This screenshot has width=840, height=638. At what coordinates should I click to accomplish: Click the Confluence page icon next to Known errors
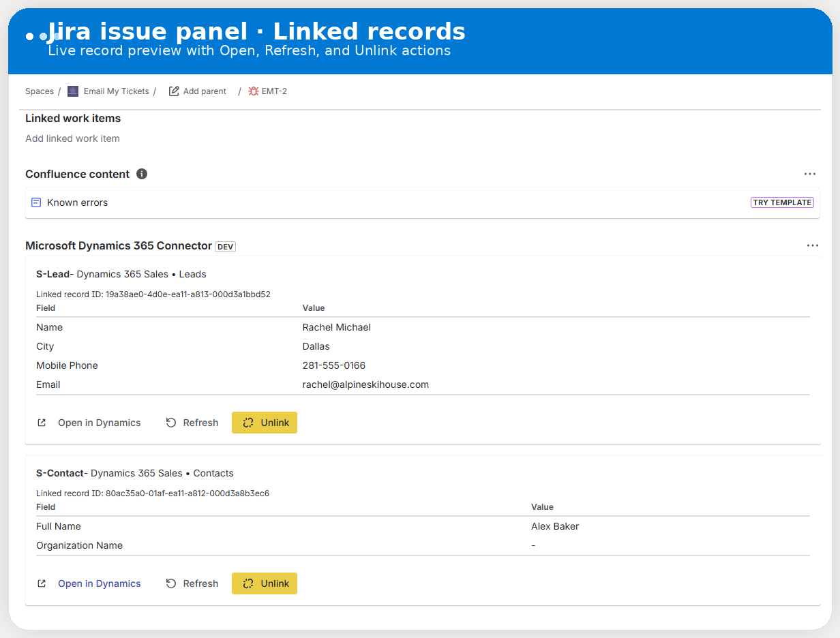point(36,202)
